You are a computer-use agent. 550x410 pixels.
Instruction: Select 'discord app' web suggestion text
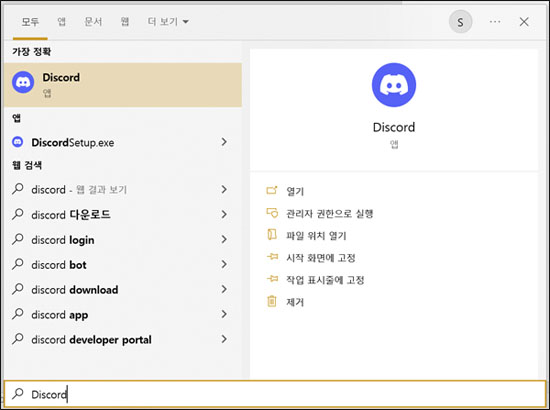60,315
